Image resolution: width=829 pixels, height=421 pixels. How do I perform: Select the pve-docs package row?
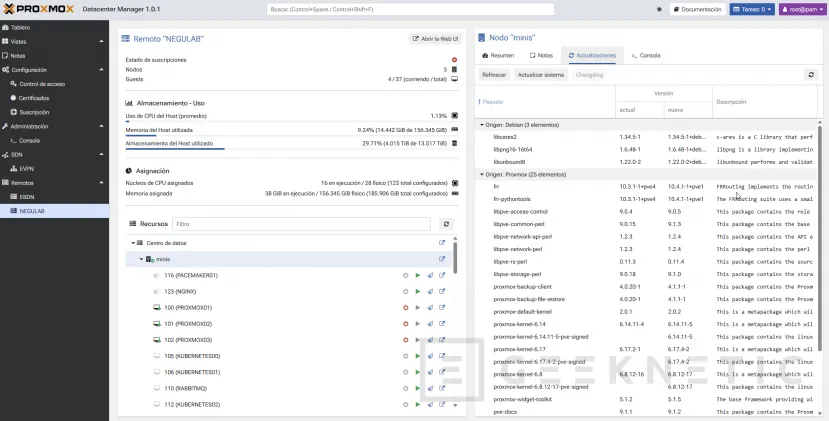point(646,411)
